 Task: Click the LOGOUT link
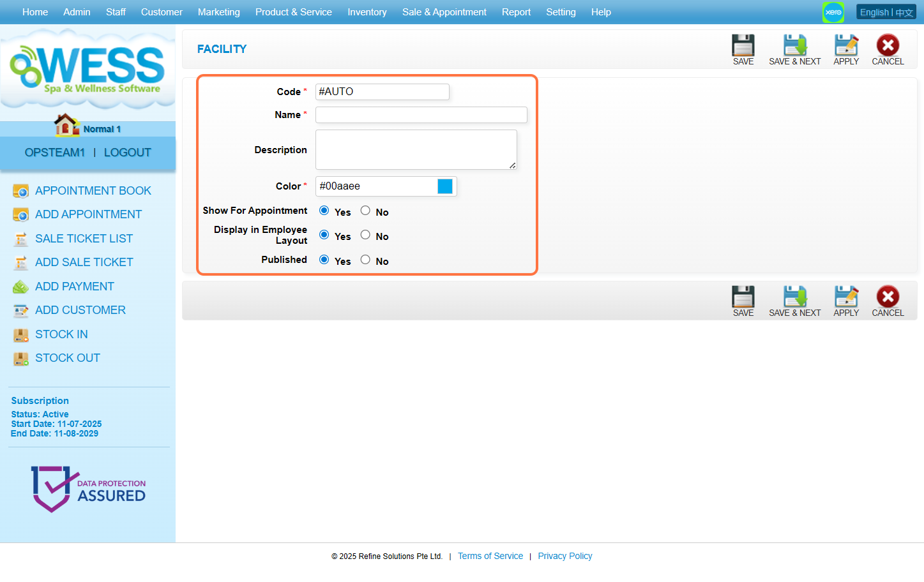pyautogui.click(x=127, y=153)
